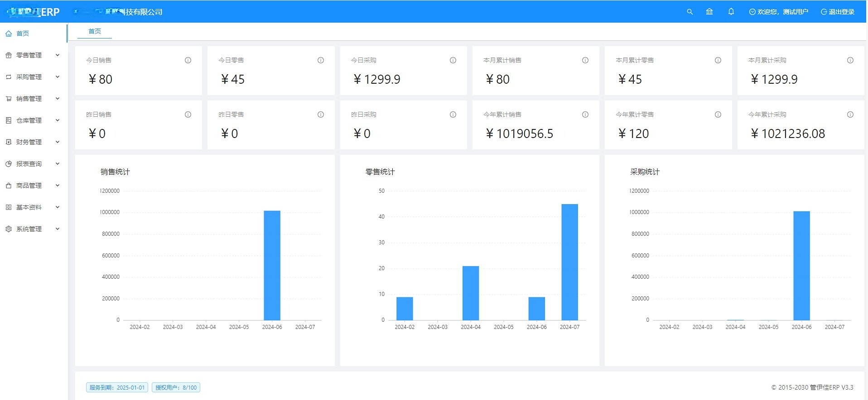Click the bank building icon in header
Image resolution: width=868 pixels, height=400 pixels.
tap(709, 12)
